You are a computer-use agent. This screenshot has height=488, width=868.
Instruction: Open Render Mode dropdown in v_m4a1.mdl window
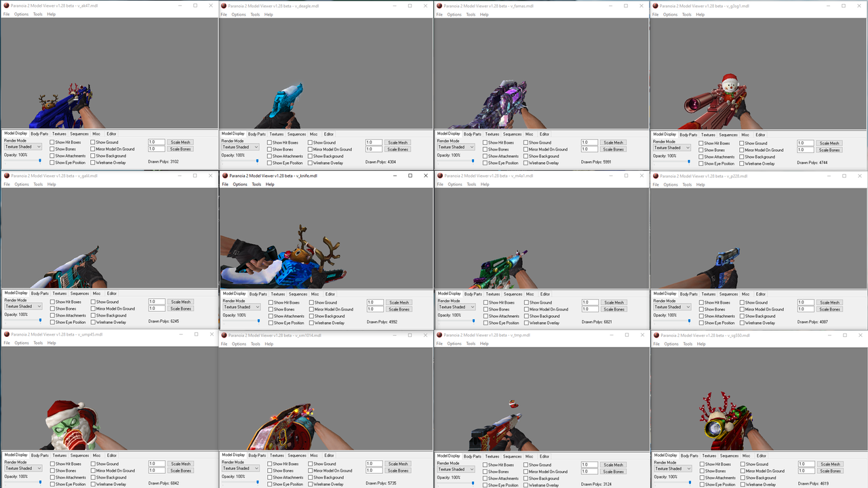click(x=456, y=307)
